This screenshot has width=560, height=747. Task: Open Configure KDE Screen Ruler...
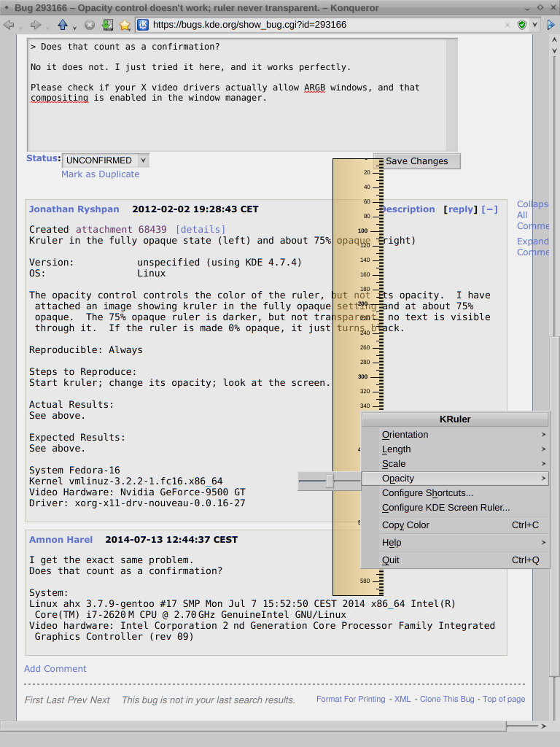(x=455, y=508)
